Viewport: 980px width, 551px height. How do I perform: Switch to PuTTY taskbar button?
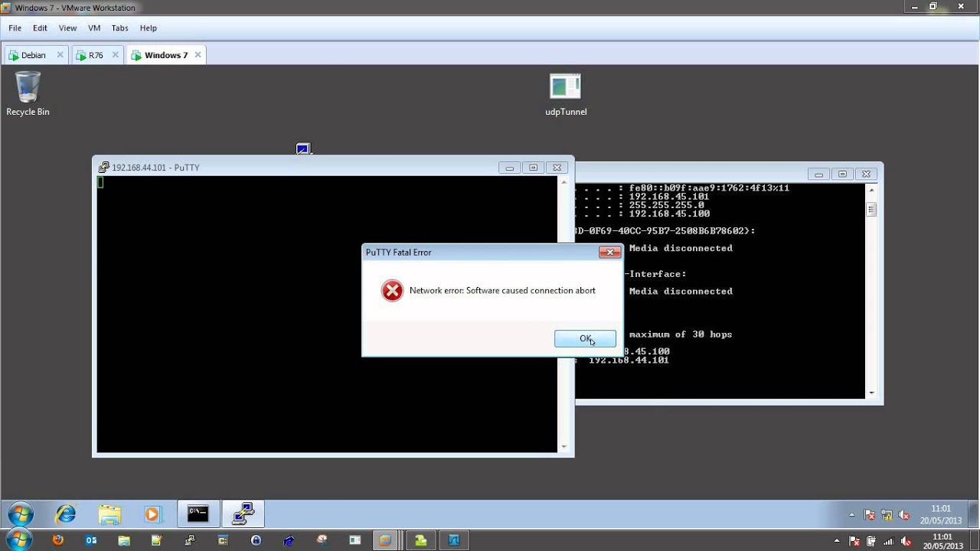[x=243, y=514]
